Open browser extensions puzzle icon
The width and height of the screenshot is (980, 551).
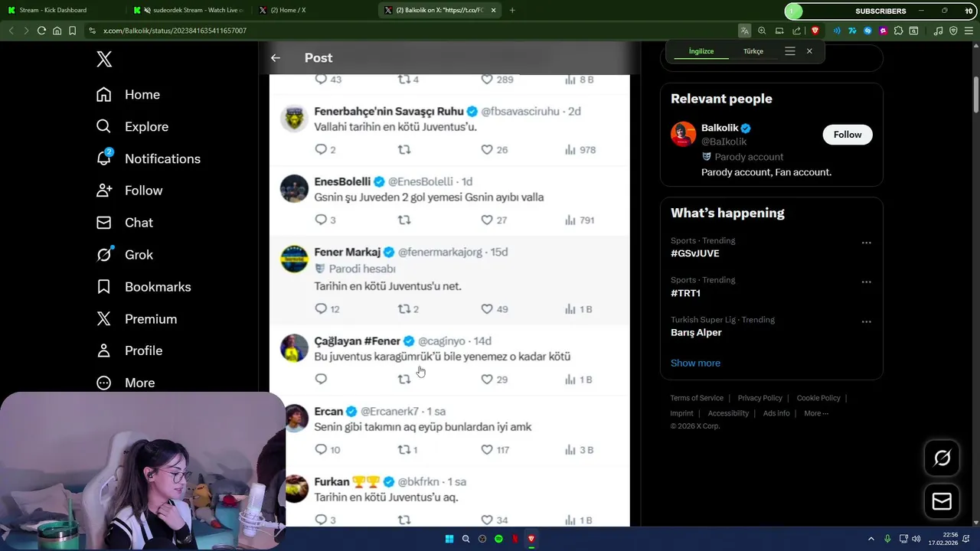pos(899,31)
